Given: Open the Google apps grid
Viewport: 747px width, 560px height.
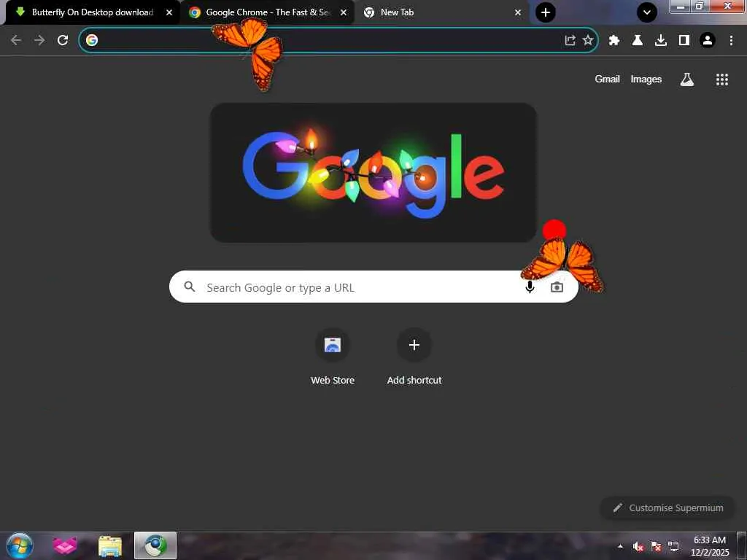Looking at the screenshot, I should point(721,79).
